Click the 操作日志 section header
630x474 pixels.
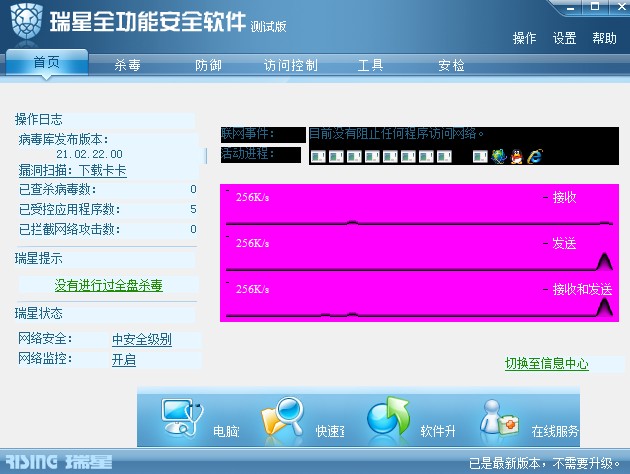point(39,119)
